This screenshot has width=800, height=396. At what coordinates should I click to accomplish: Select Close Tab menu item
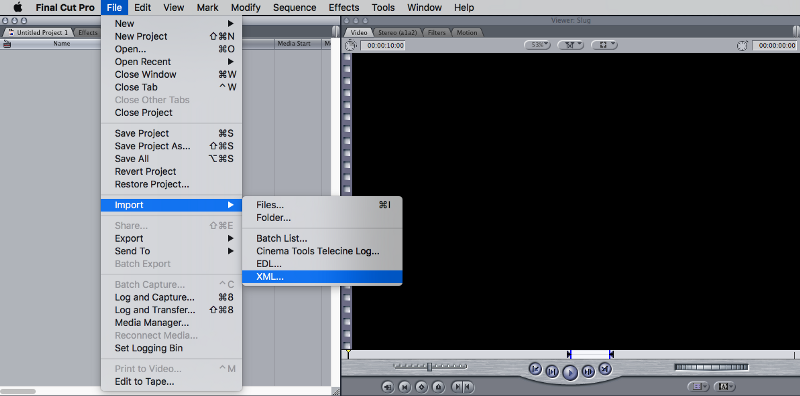(x=171, y=87)
